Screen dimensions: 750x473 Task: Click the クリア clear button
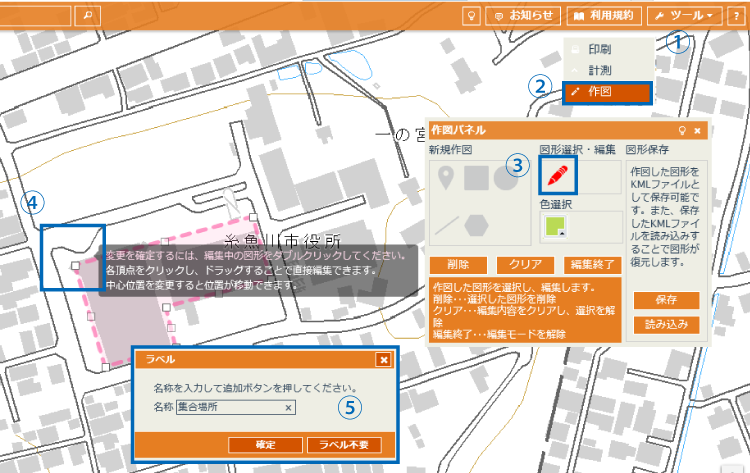click(x=525, y=265)
